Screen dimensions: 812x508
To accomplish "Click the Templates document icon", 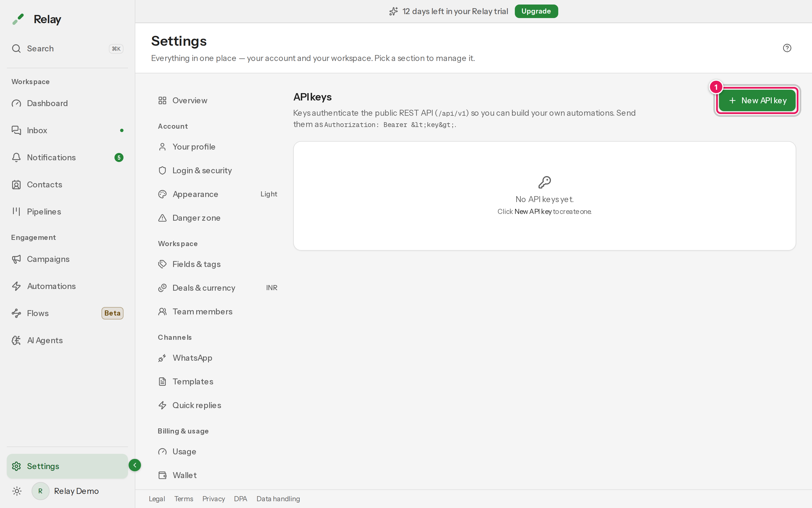I will pos(162,382).
